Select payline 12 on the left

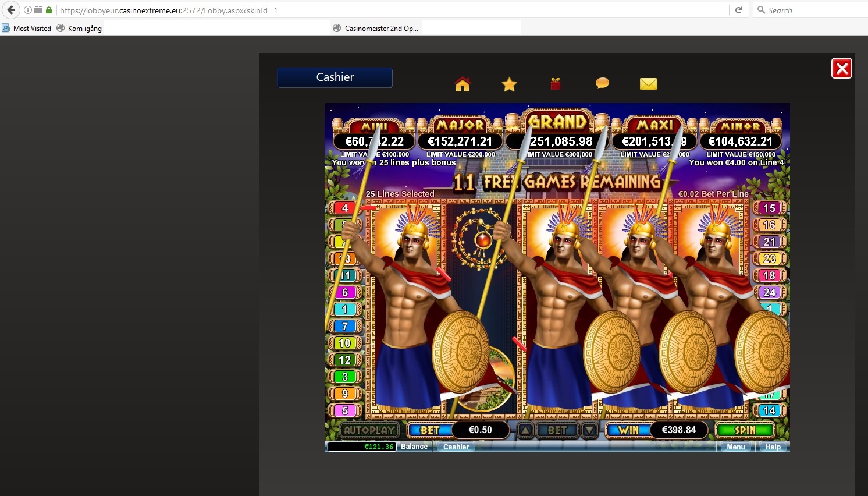pyautogui.click(x=345, y=360)
